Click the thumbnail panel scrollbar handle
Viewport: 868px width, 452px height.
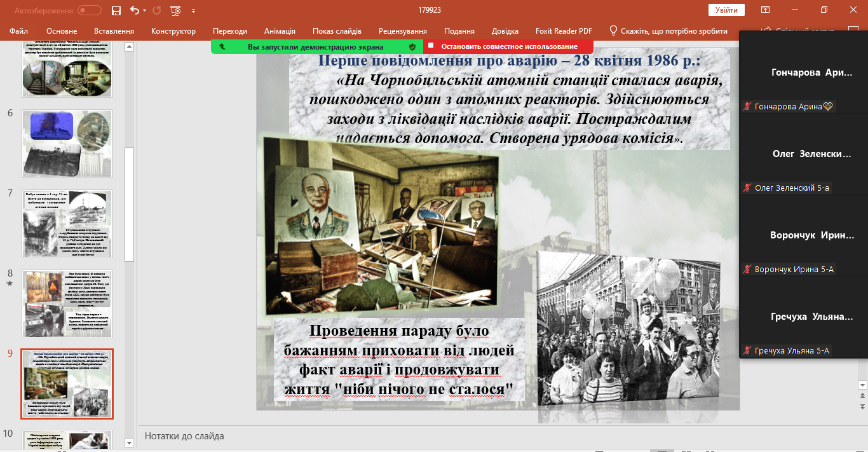tap(130, 203)
